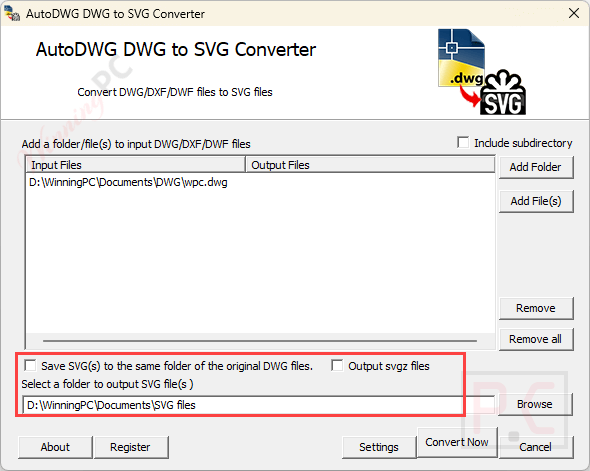Click the app icon in the title bar
This screenshot has height=471, width=590.
(12, 14)
